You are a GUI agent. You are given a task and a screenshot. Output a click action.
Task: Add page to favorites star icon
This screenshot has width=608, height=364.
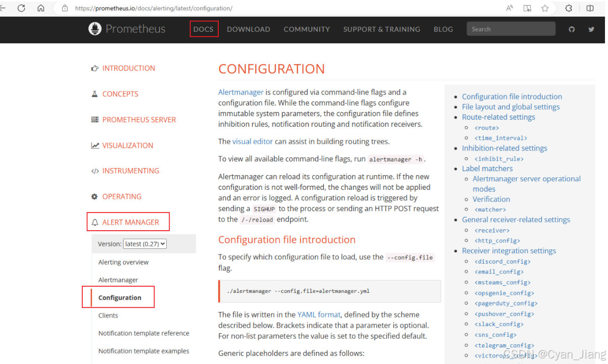545,8
